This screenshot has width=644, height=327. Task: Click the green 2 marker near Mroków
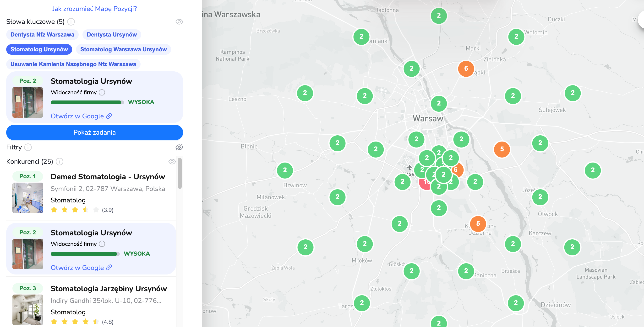click(x=365, y=244)
